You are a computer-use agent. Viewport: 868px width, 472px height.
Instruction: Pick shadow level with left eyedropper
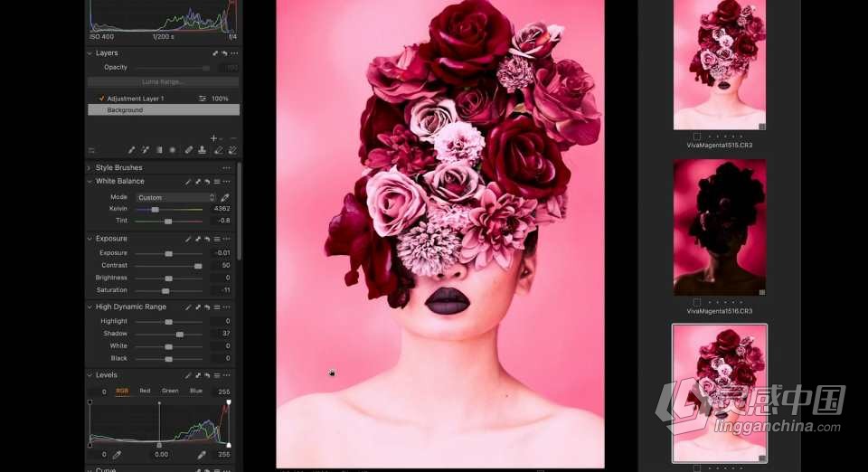[x=117, y=455]
